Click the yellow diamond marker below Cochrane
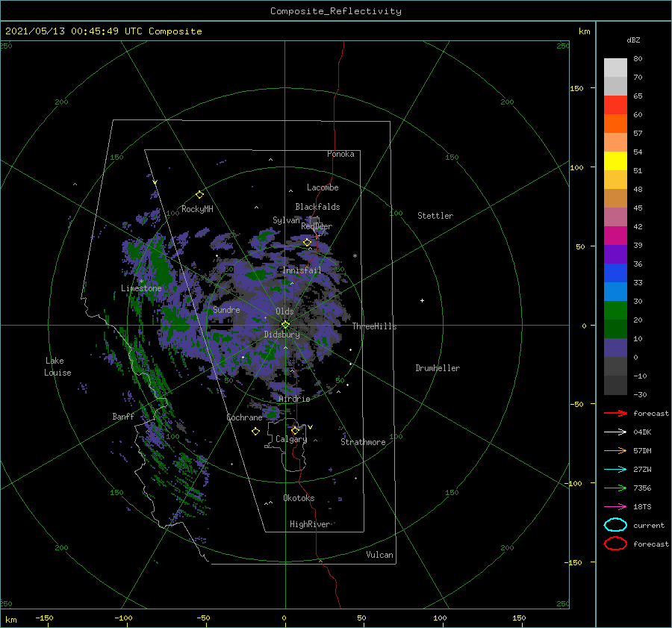 point(255,432)
